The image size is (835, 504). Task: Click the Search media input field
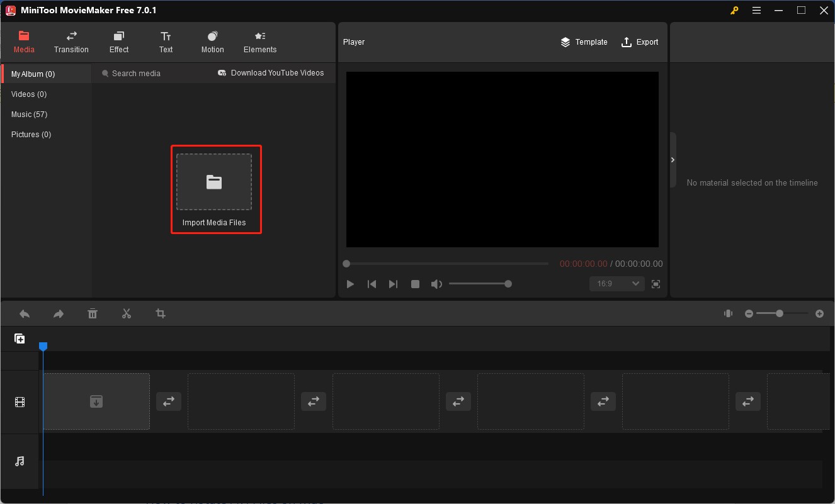point(135,73)
